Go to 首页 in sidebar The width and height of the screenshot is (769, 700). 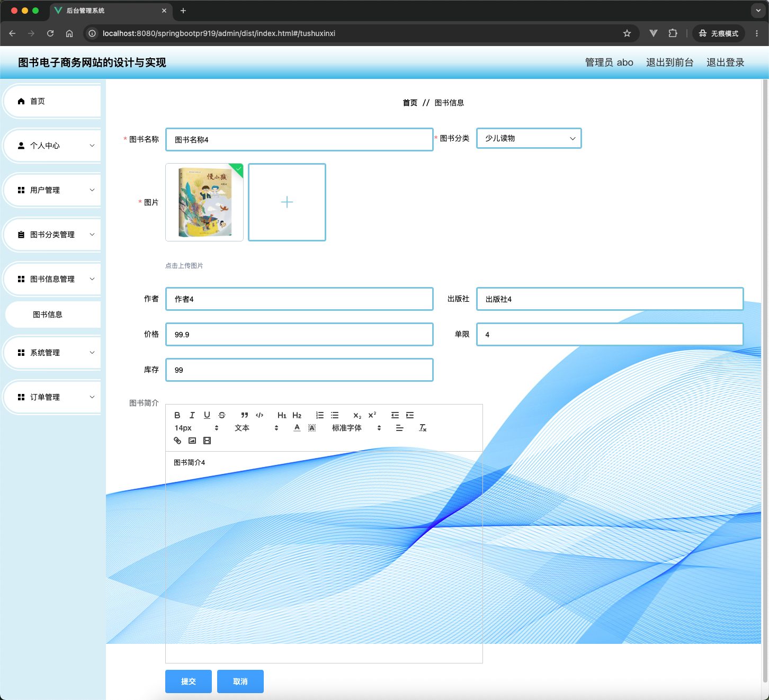[52, 101]
